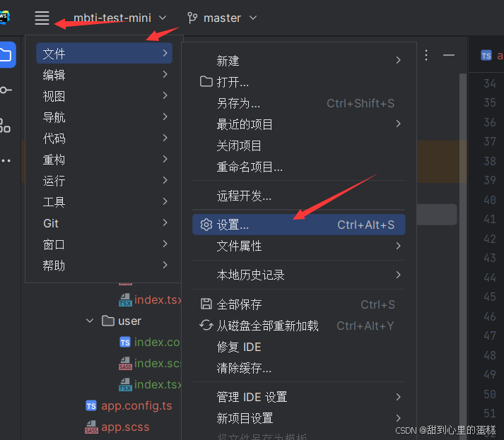Open the Commit tool window icon
504x440 pixels.
[x=6, y=90]
